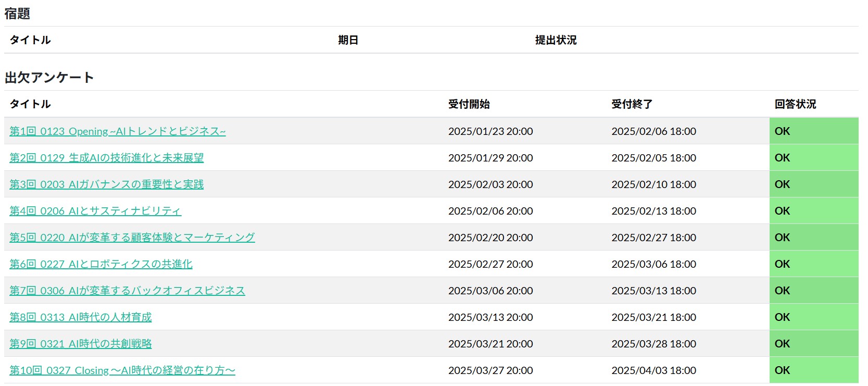Click the 提出状況 header in 宿題 table

556,40
